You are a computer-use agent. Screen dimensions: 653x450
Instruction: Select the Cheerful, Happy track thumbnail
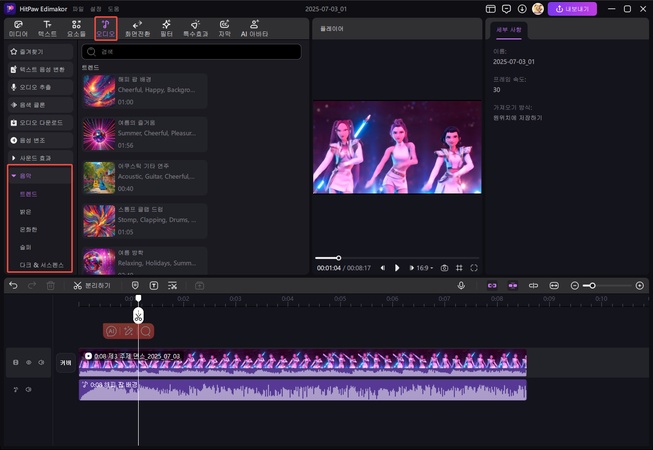coord(99,91)
